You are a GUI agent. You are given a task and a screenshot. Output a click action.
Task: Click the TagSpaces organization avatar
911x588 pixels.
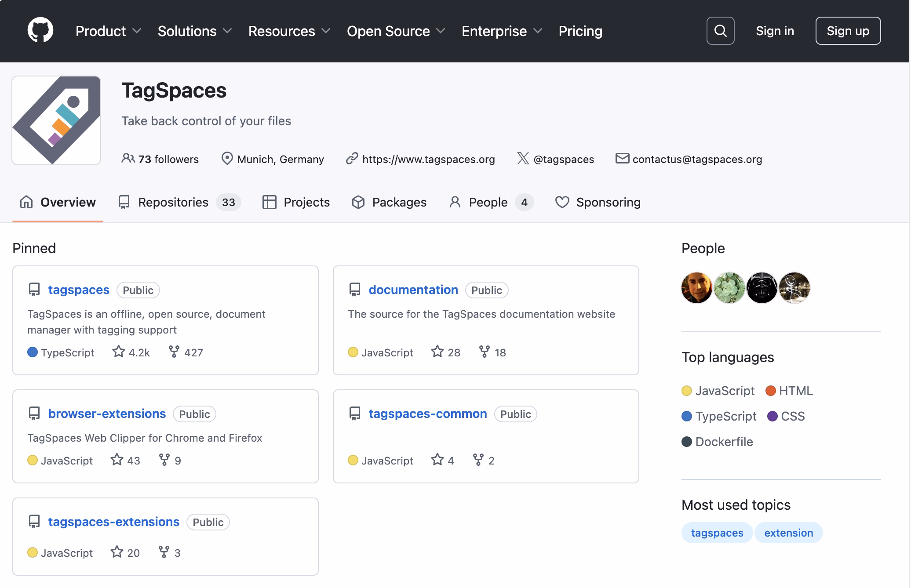(x=56, y=120)
